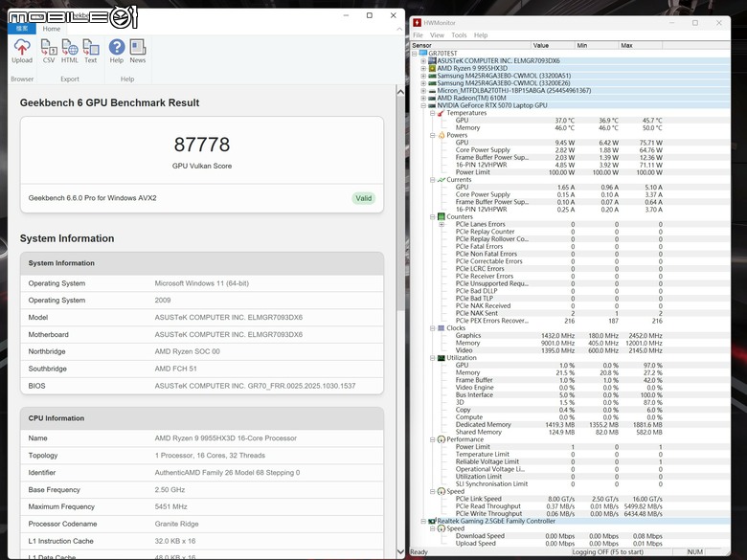Click the blue file tab in Geekbench
Viewport: 747px width, 560px height.
click(22, 29)
